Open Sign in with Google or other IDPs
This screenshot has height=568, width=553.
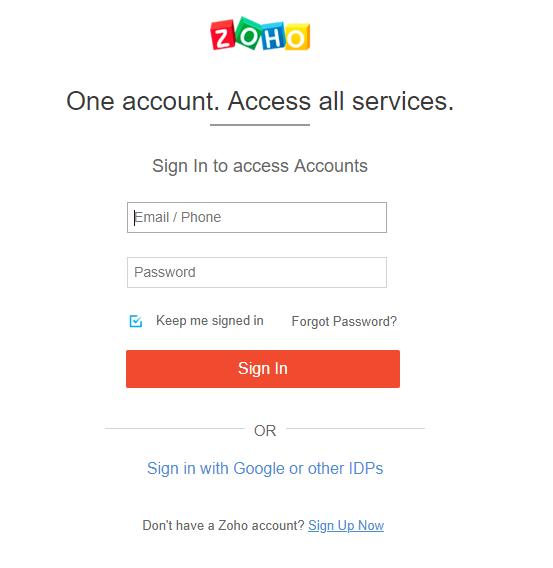point(265,468)
